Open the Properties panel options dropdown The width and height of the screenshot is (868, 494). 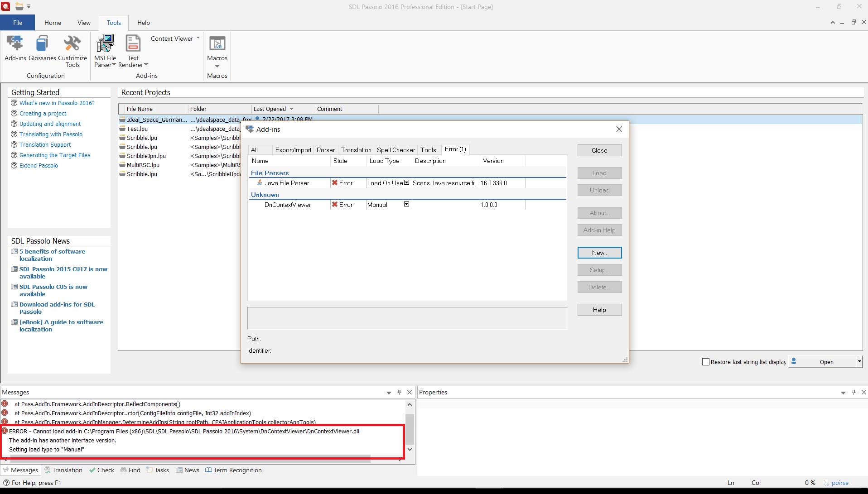tap(843, 393)
